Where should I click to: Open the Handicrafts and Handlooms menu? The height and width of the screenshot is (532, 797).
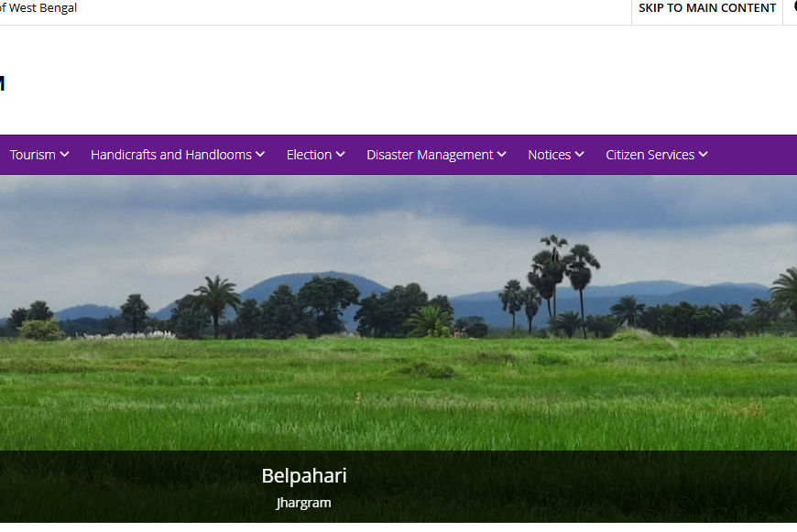pyautogui.click(x=170, y=155)
